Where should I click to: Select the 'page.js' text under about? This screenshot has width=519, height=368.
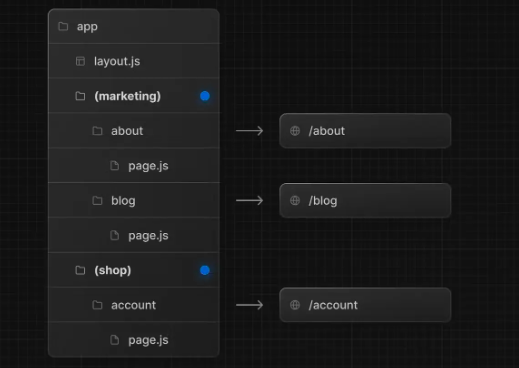[148, 166]
